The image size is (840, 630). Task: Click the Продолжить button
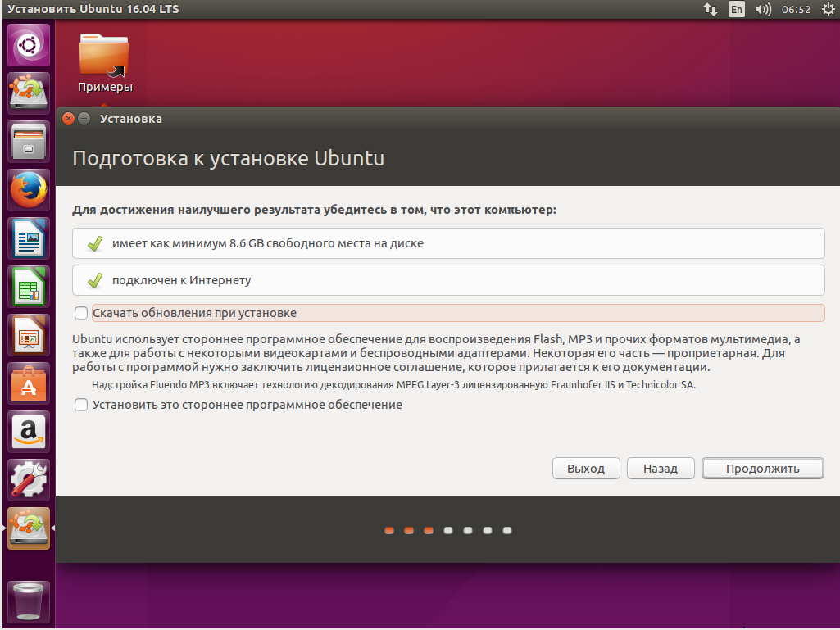click(763, 469)
